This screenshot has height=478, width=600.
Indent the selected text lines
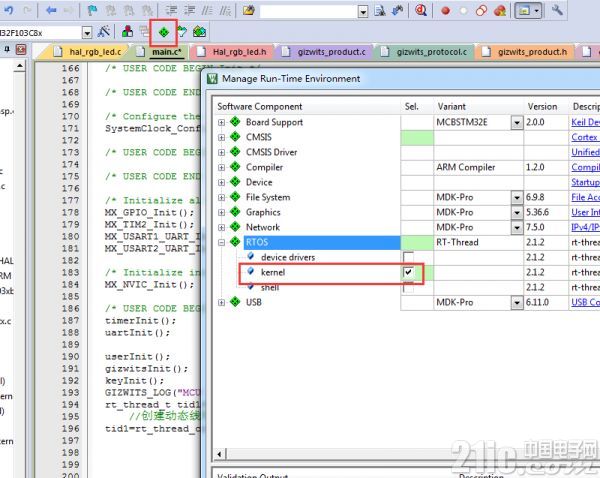(171, 10)
